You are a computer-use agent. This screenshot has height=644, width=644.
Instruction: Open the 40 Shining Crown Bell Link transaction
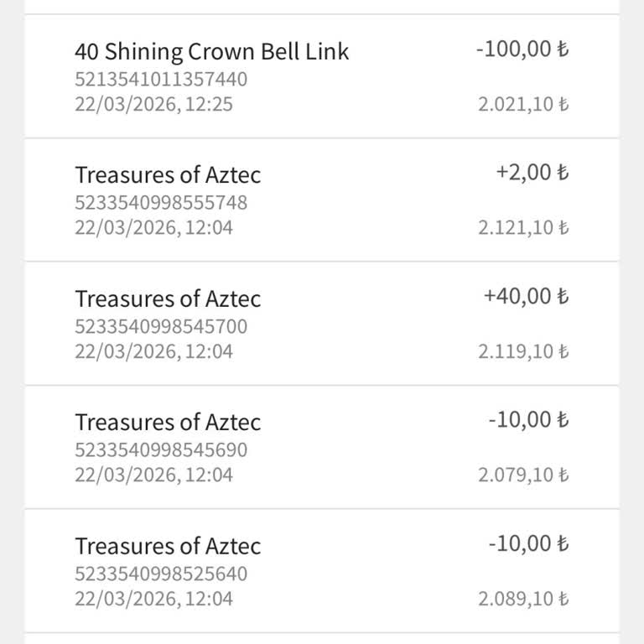pyautogui.click(x=211, y=51)
